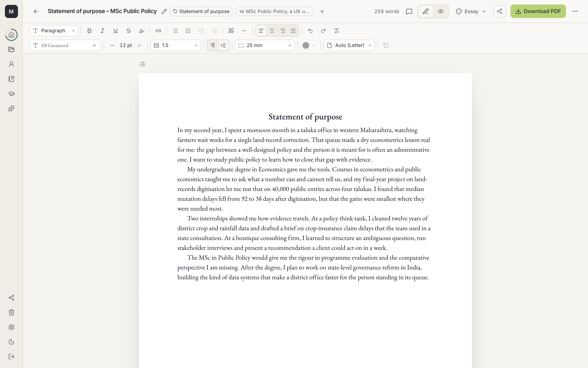588x368 pixels.
Task: Increase indent of list item
Action: click(x=201, y=31)
